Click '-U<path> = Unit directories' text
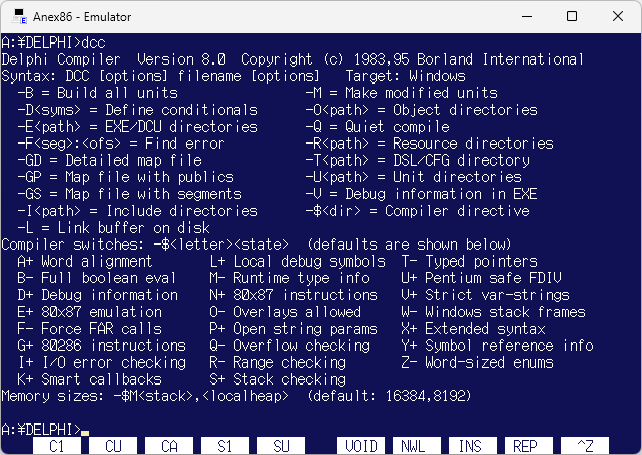This screenshot has width=642, height=455. (x=414, y=177)
